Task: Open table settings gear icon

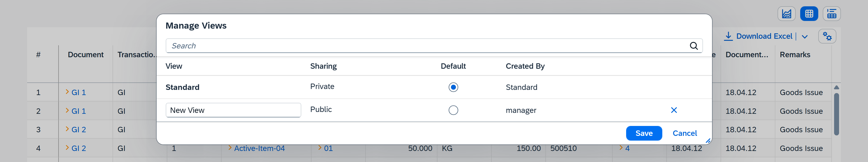Action: [x=827, y=36]
